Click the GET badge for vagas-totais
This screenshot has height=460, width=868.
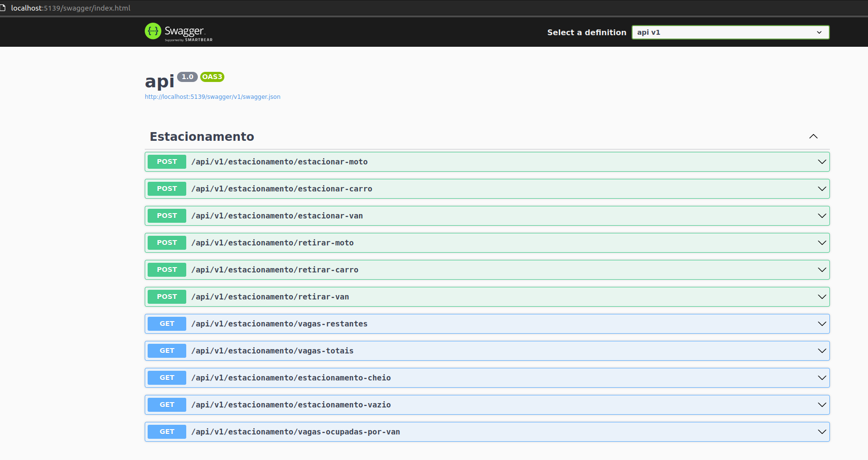click(167, 351)
